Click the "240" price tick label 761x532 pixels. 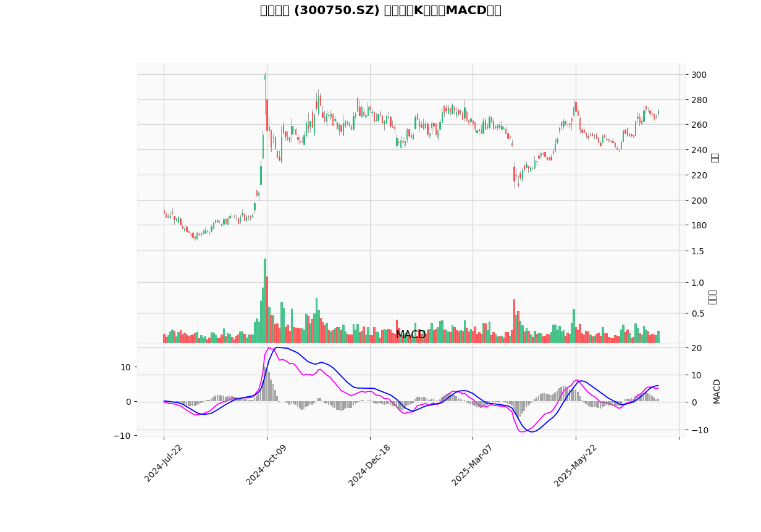pos(699,150)
